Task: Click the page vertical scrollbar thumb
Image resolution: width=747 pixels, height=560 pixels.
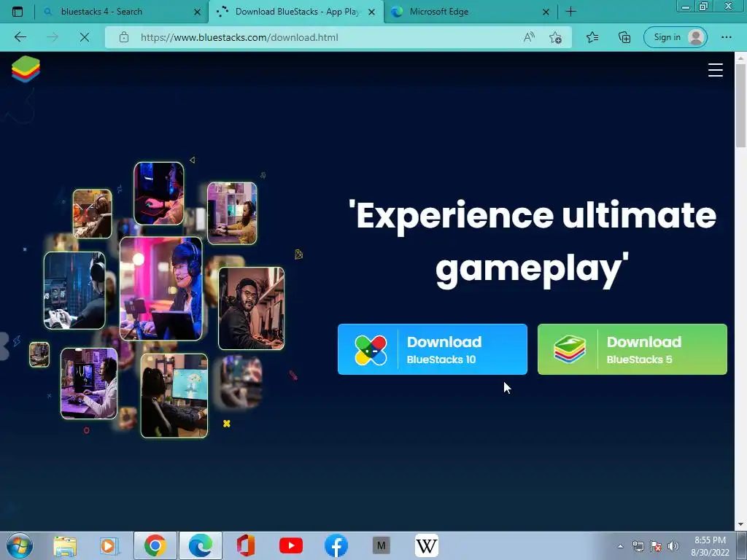Action: point(740,105)
